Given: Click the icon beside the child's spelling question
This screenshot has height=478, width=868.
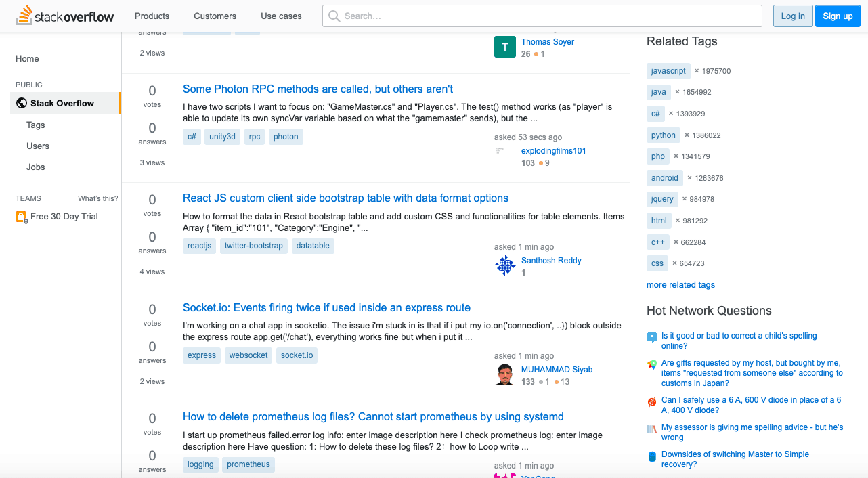Looking at the screenshot, I should pyautogui.click(x=652, y=337).
